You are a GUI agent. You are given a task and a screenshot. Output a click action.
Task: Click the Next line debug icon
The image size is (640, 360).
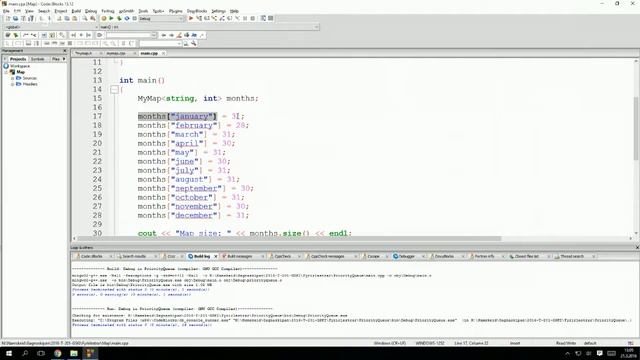coord(207,18)
